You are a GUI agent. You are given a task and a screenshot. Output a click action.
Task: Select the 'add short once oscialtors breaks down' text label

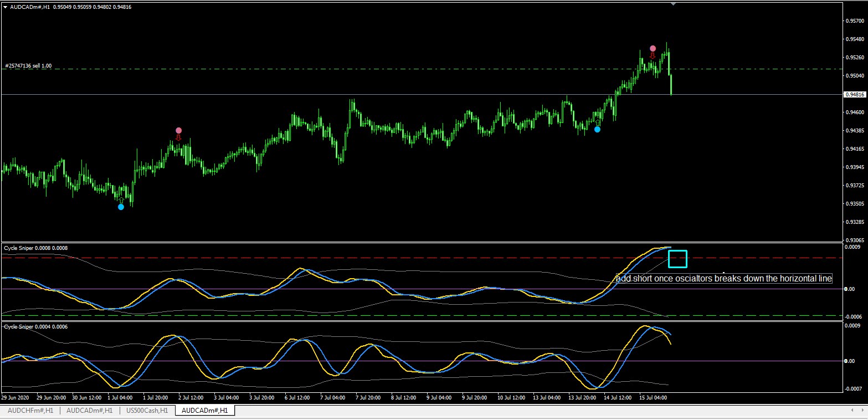[x=723, y=279]
